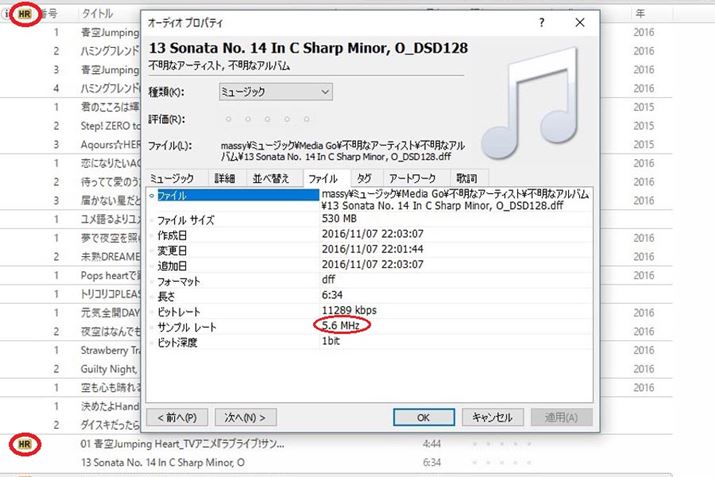
Task: Switch to the 詳細 tab
Action: point(225,178)
